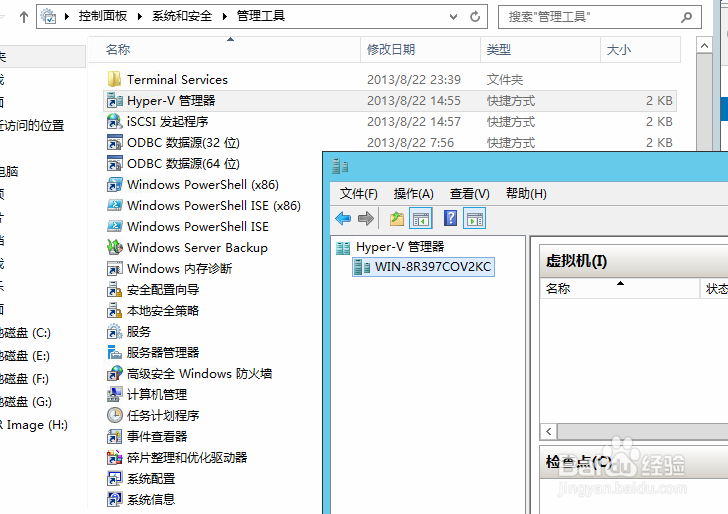Click 系统和安全 in the address bar

182,16
